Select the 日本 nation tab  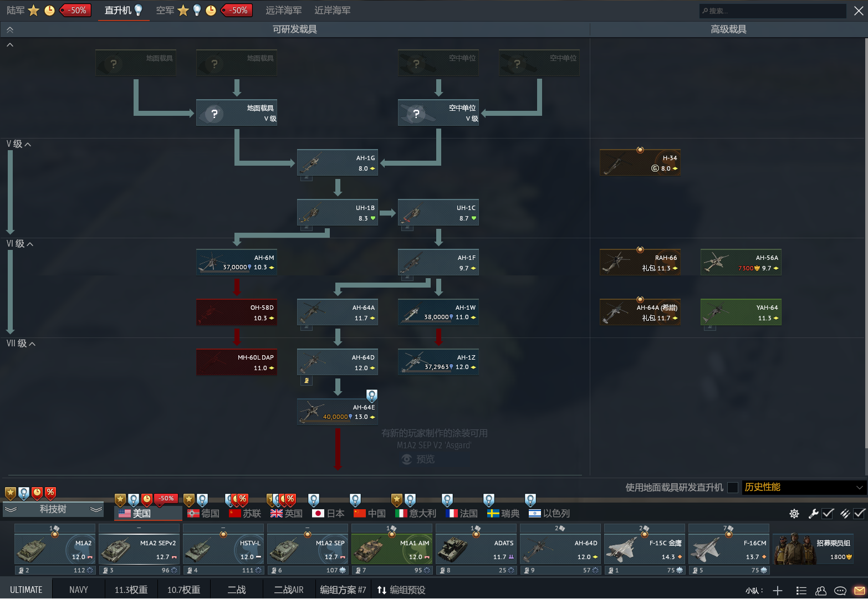328,514
